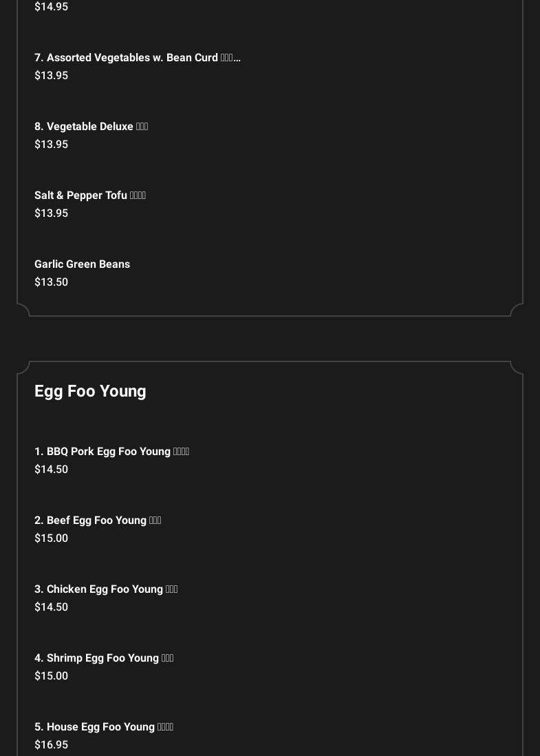Click the $13.50 price under Garlic Green Beans

coord(51,282)
